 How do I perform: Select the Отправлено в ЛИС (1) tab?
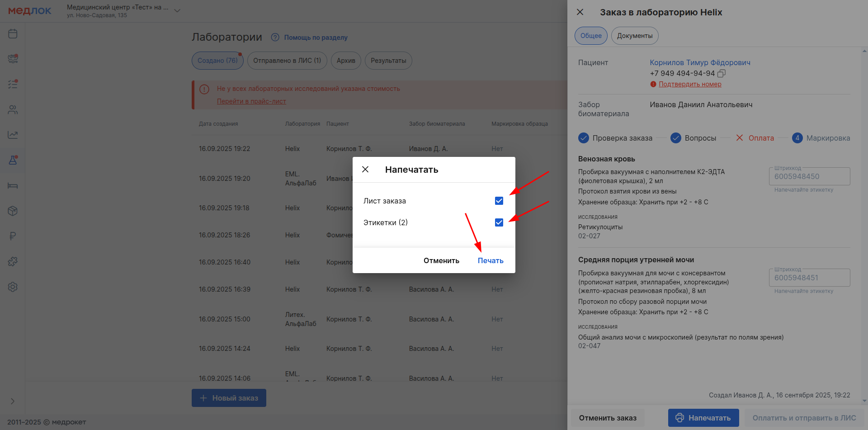pos(287,61)
